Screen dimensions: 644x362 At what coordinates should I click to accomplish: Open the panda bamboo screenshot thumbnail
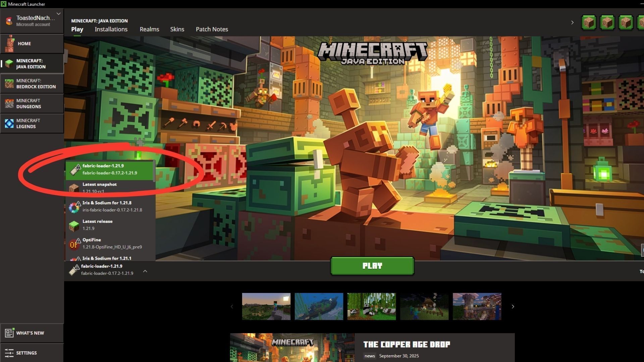371,306
